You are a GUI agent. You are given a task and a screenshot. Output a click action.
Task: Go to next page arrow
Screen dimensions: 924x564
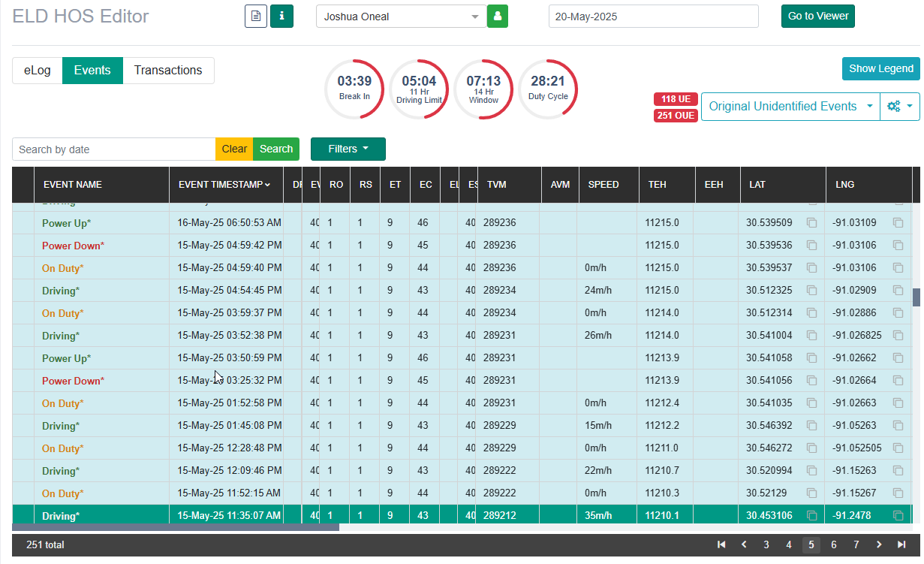[879, 545]
